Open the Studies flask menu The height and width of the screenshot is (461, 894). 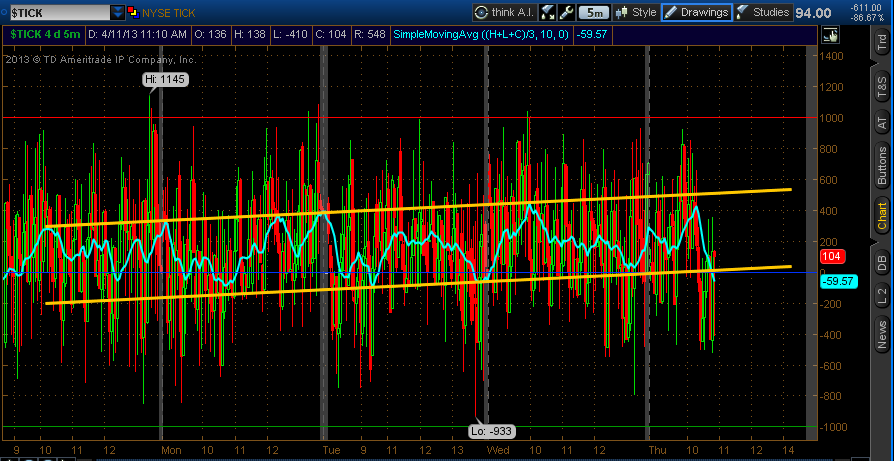click(x=763, y=12)
